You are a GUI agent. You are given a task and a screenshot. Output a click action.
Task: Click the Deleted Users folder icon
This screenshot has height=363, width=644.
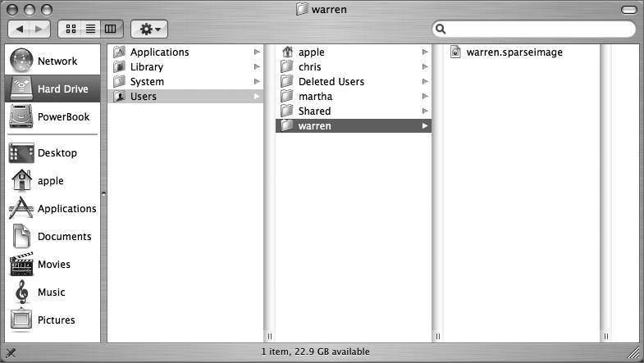coord(287,82)
